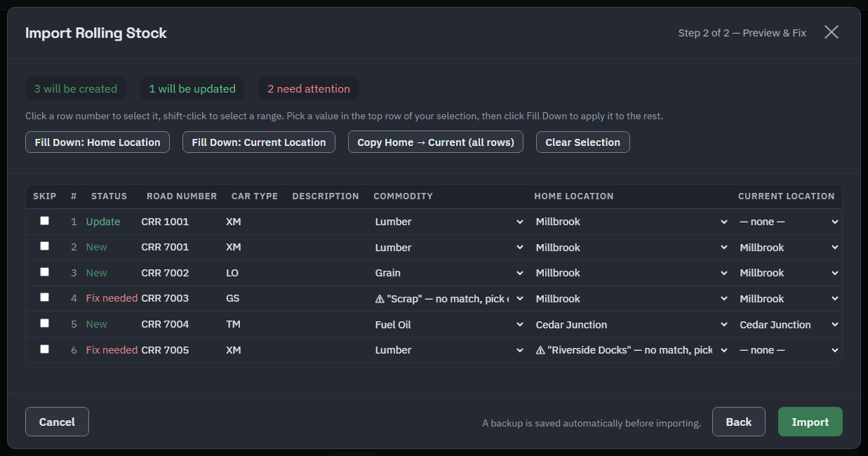Open home location dropdown for CRR 1001
Image resolution: width=868 pixels, height=456 pixels.
point(632,222)
